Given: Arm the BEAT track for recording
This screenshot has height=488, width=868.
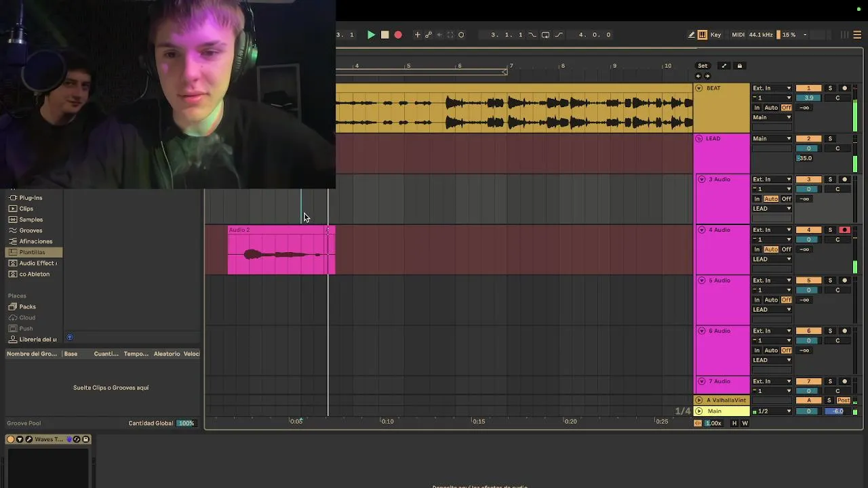Looking at the screenshot, I should 844,88.
